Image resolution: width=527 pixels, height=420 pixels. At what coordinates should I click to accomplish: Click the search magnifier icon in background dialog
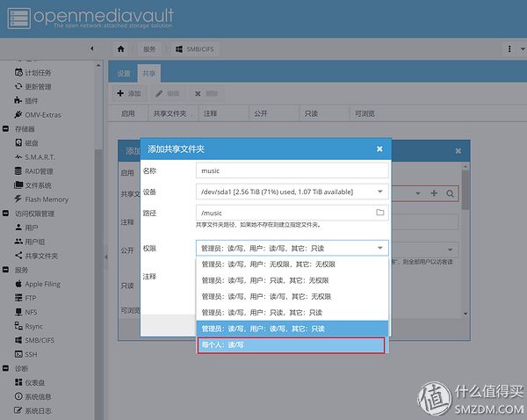point(450,193)
